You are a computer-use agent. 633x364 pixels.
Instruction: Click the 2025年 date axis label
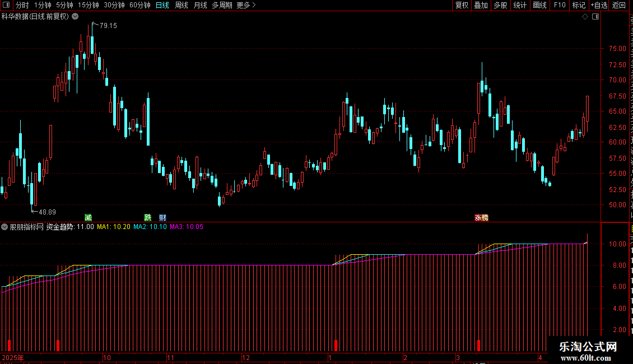13,357
